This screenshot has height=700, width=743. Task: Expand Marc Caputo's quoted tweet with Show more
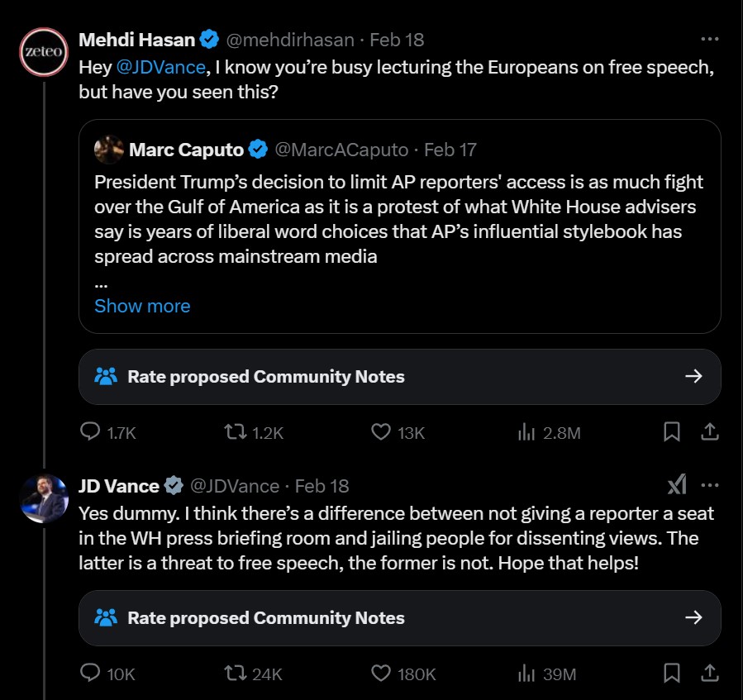point(141,306)
